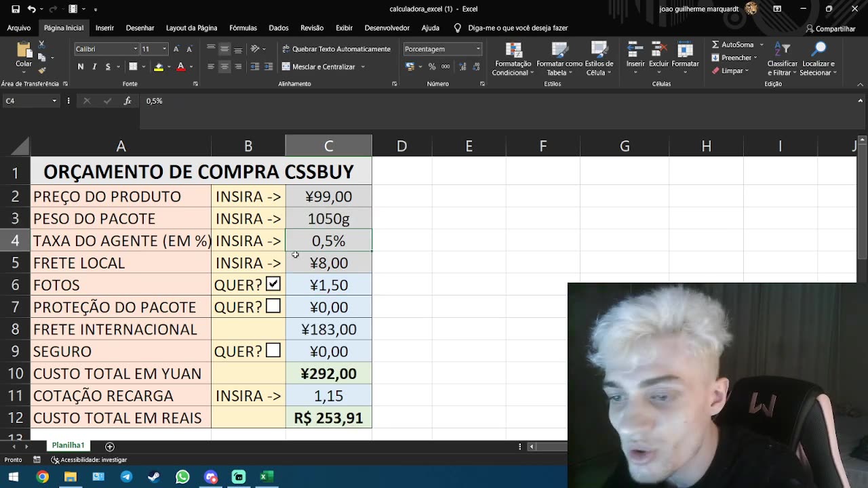Apply red font color swatch
Viewport: 868px width, 488px height.
[x=180, y=66]
